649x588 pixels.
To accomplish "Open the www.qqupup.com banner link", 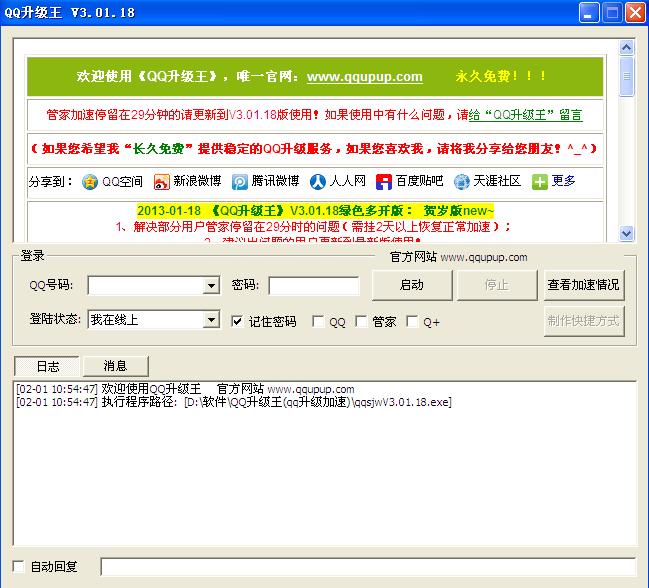I will pyautogui.click(x=365, y=77).
